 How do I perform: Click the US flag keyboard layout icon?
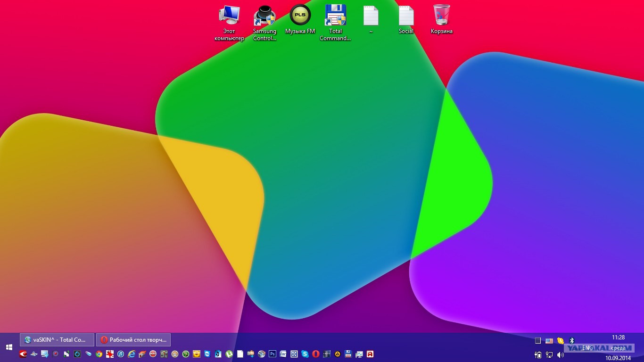click(x=549, y=340)
